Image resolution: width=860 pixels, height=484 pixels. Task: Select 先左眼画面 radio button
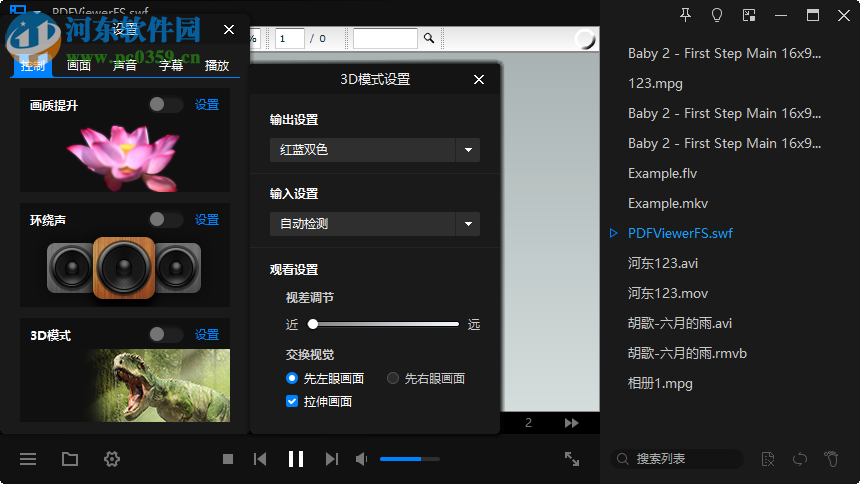click(x=292, y=378)
